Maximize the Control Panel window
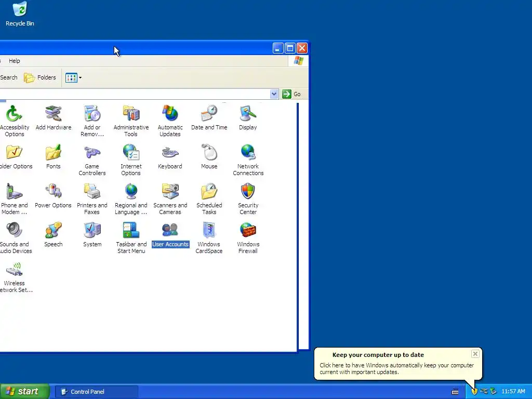Viewport: 532px width, 399px height. (x=290, y=48)
